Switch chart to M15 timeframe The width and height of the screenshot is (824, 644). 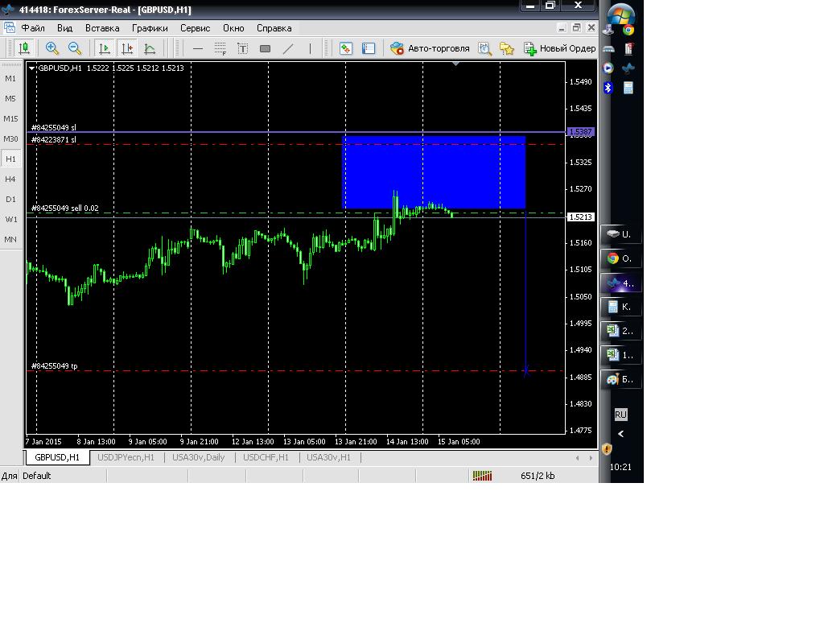(x=10, y=118)
